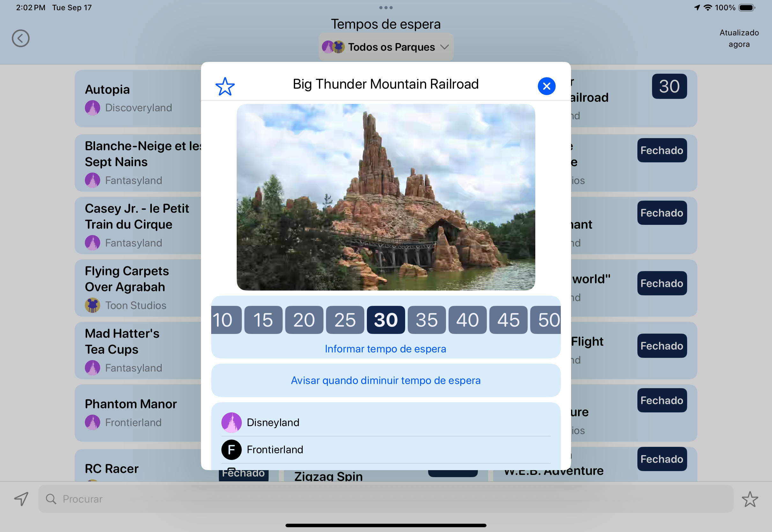The image size is (772, 532).
Task: Tap Toon Studios Mickey icon
Action: click(92, 305)
